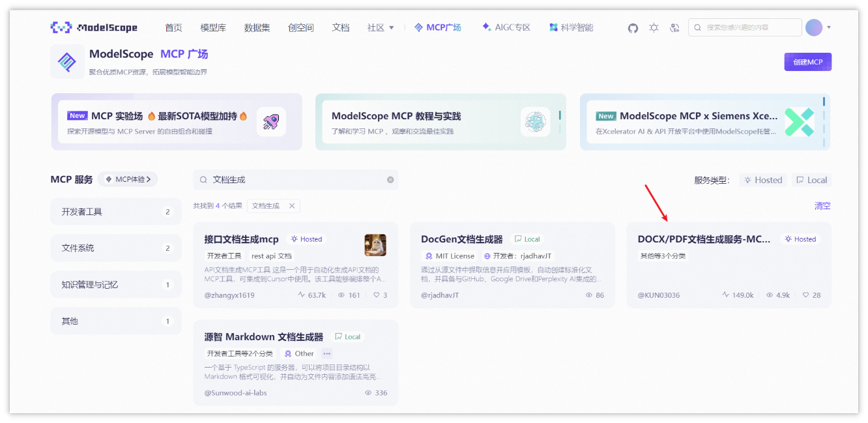Screen dimensions: 868x423
Task: Filter by 文件系统 category
Action: click(x=116, y=248)
